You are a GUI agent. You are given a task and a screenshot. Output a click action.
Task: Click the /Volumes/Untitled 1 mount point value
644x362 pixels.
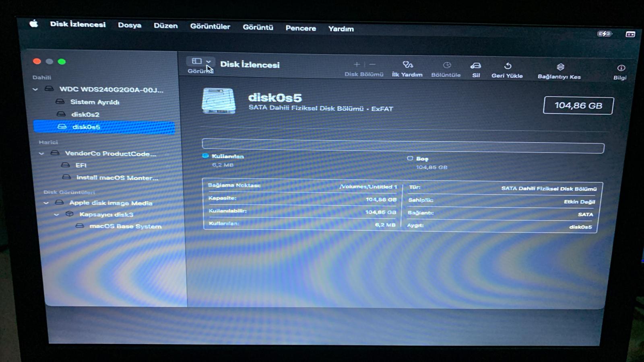coord(368,187)
